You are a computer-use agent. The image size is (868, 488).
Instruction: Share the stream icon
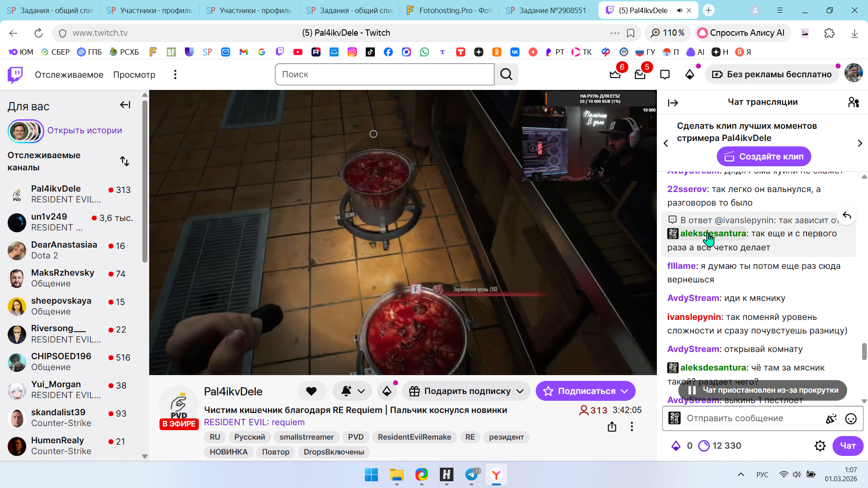pyautogui.click(x=612, y=427)
